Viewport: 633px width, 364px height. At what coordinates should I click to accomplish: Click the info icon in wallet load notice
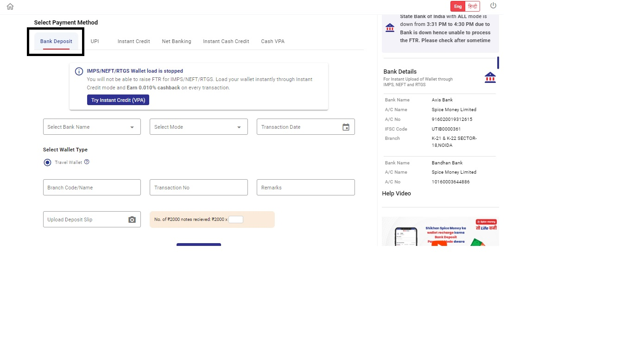(79, 72)
